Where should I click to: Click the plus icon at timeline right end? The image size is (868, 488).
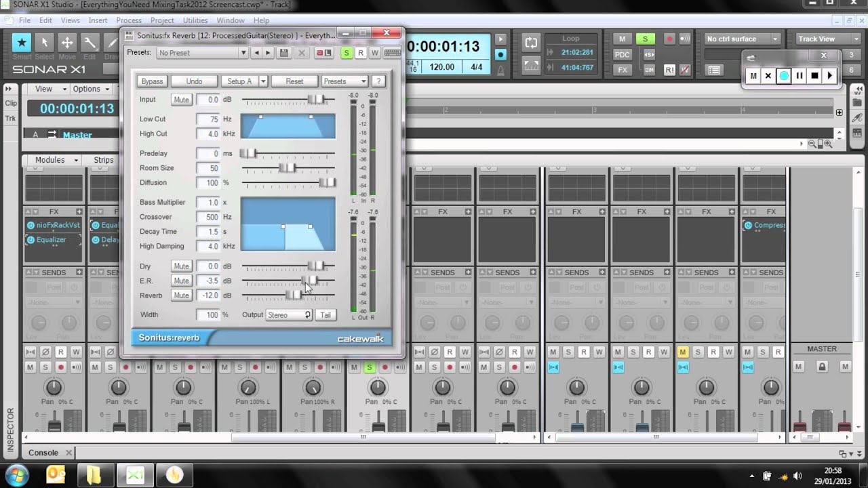839,113
